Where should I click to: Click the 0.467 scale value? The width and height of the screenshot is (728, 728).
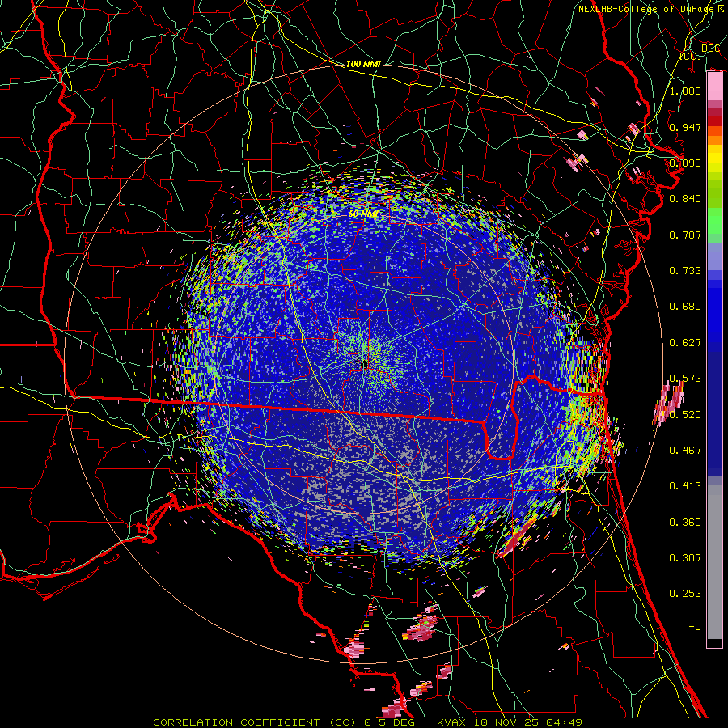(x=685, y=451)
